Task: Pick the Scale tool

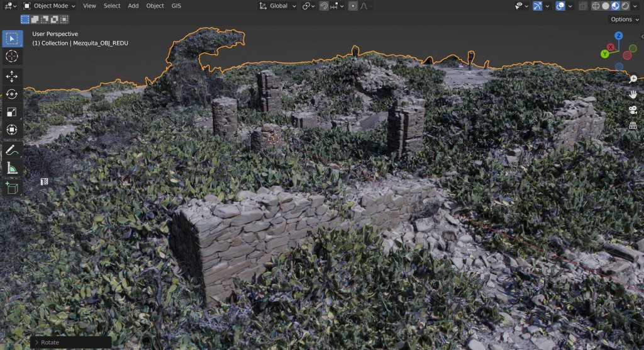Action: [12, 112]
